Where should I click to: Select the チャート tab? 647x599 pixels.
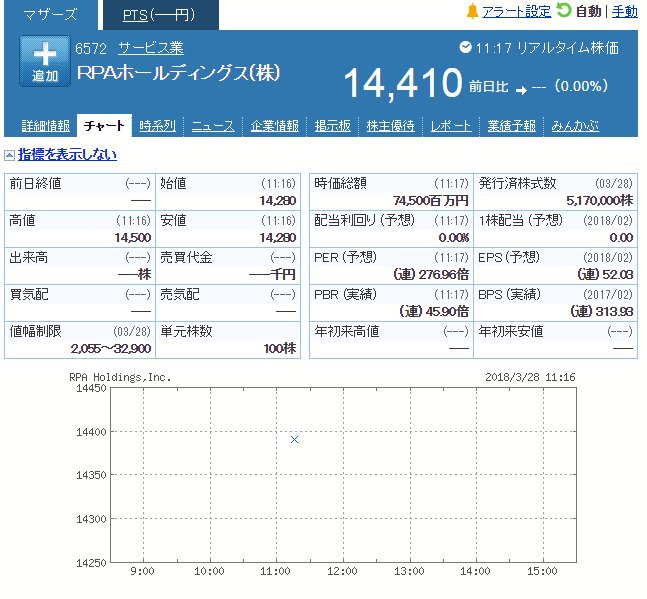(104, 125)
